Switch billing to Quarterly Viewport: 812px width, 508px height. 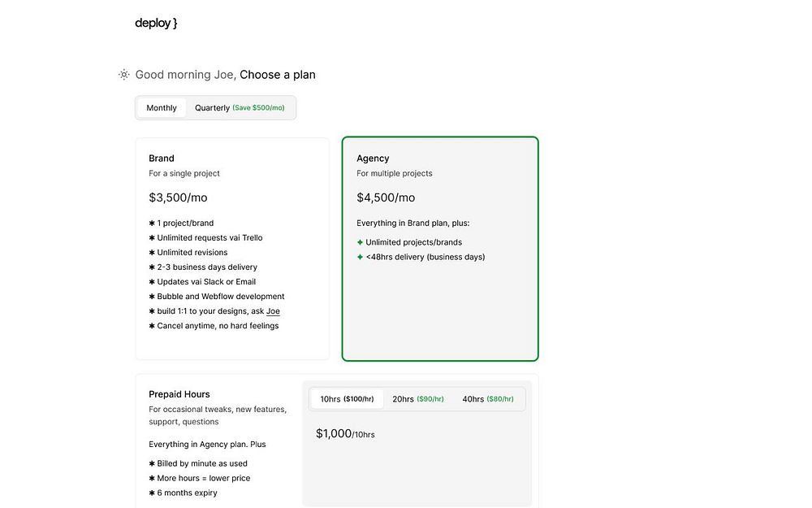coord(240,108)
